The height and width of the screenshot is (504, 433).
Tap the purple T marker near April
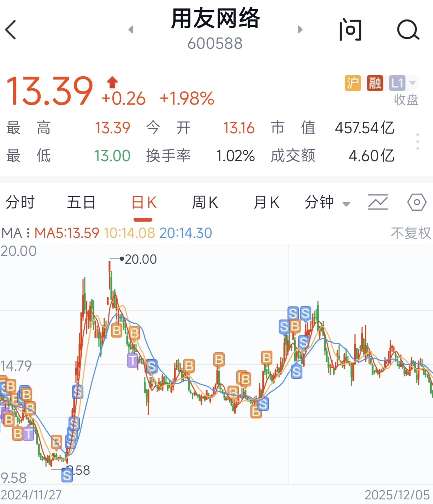click(x=132, y=360)
